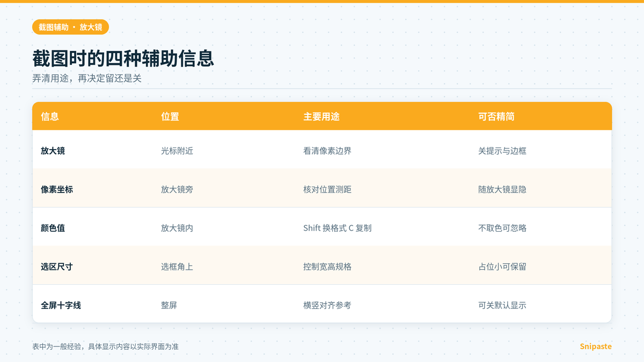The width and height of the screenshot is (644, 362).
Task: Select the 颜色值 row label
Action: (53, 228)
